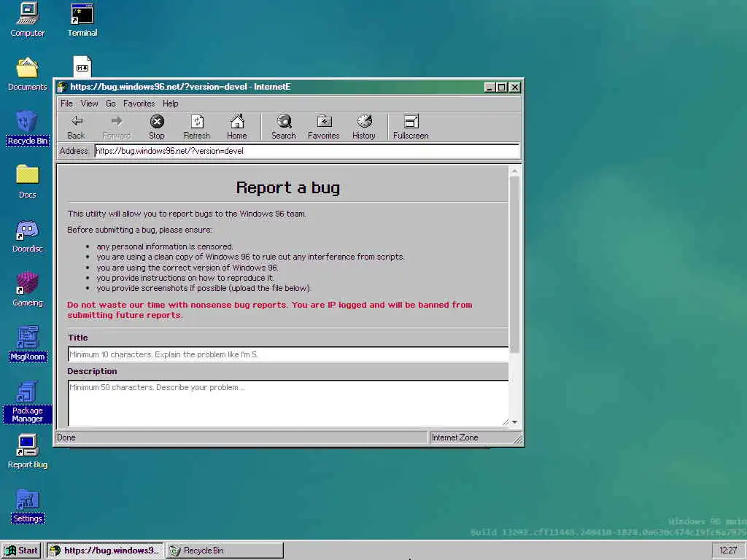
Task: Switch to bug.windows96 taskbar item
Action: click(x=105, y=551)
